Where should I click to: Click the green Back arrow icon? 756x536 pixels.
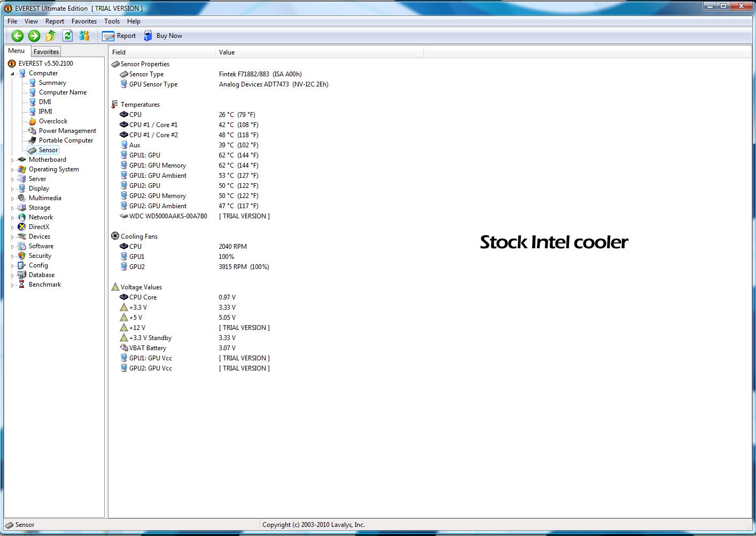tap(18, 36)
